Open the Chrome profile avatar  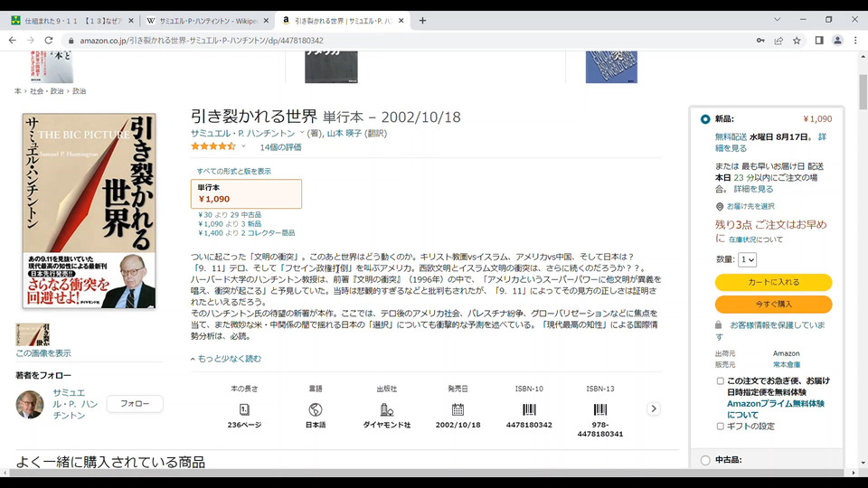pos(837,41)
